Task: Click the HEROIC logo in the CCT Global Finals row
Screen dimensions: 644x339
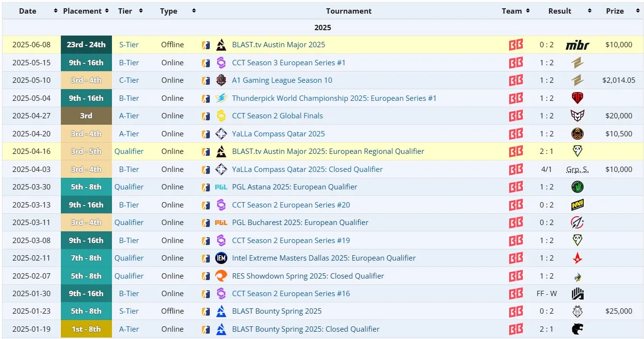Action: click(x=577, y=116)
